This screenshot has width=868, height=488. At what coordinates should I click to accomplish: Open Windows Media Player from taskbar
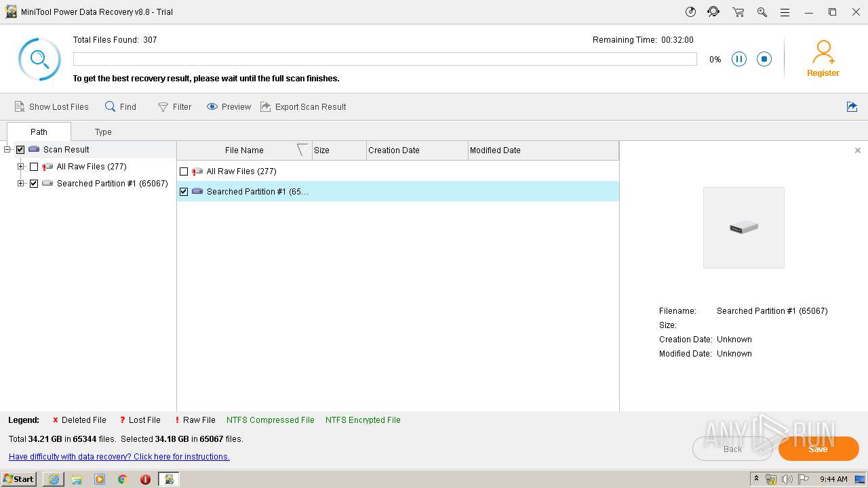(x=100, y=479)
